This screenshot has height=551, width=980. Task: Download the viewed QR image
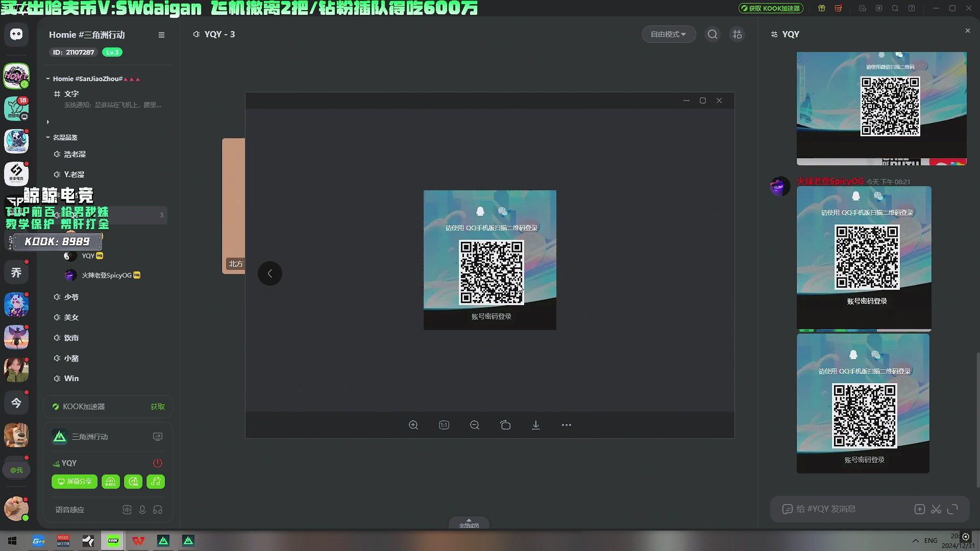(x=536, y=425)
